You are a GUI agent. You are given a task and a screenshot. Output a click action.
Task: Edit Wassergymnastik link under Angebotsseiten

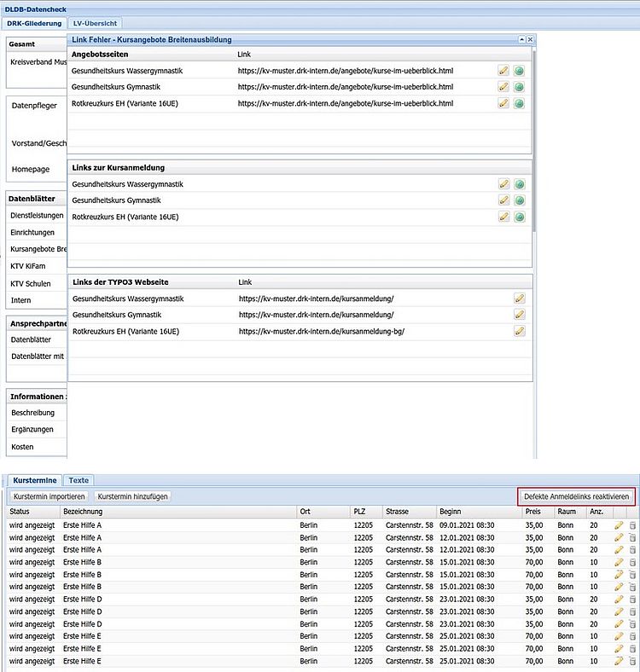503,71
